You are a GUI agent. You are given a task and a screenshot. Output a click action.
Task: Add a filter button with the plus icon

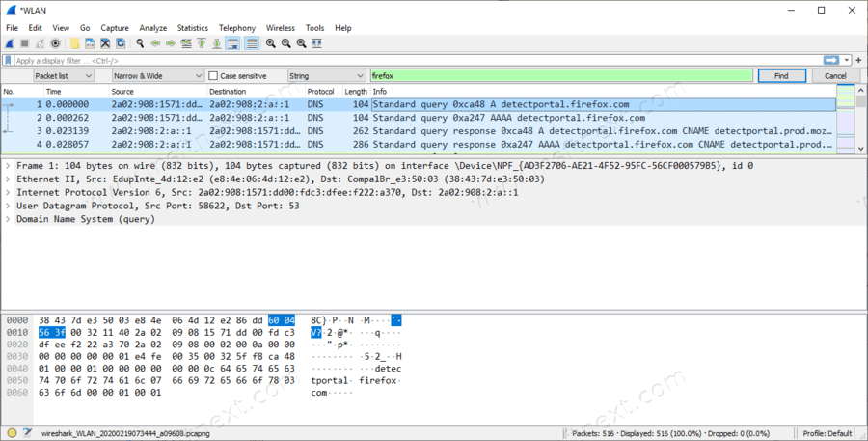[858, 60]
